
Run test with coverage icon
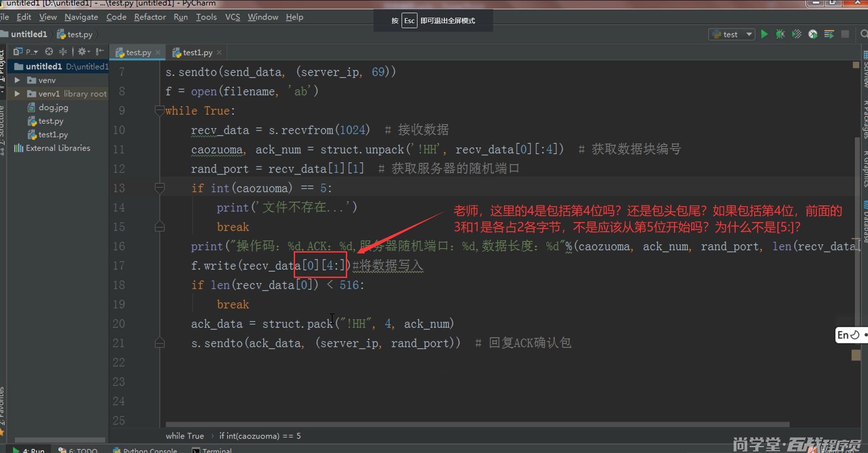pos(796,34)
